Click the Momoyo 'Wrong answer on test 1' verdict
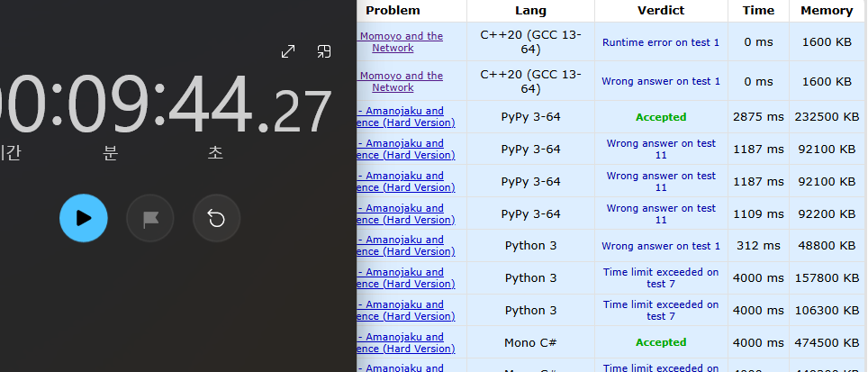The width and height of the screenshot is (868, 372). pos(661,81)
